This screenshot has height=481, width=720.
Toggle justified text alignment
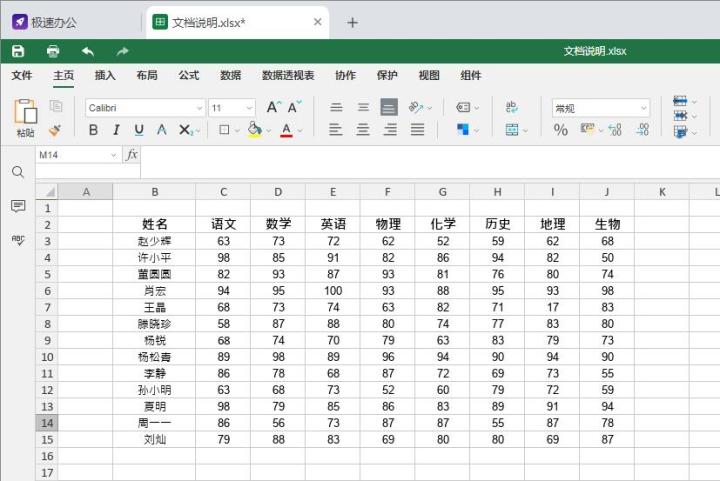(417, 130)
